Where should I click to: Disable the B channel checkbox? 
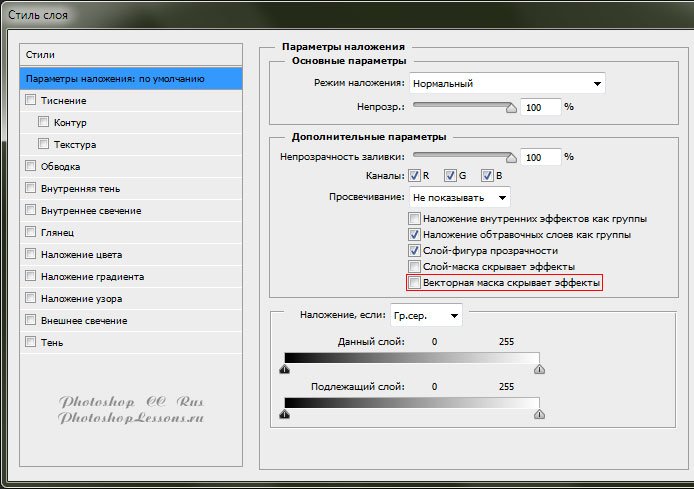(x=487, y=176)
